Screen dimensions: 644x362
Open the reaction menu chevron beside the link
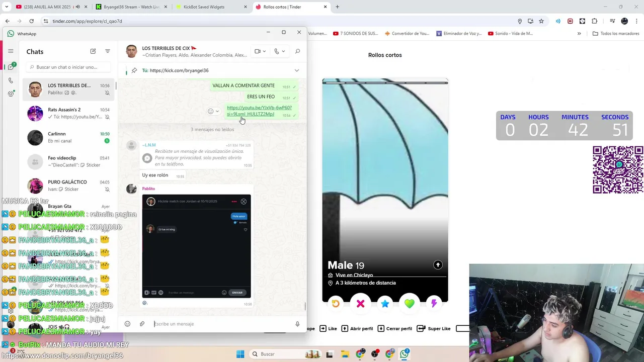click(x=217, y=111)
